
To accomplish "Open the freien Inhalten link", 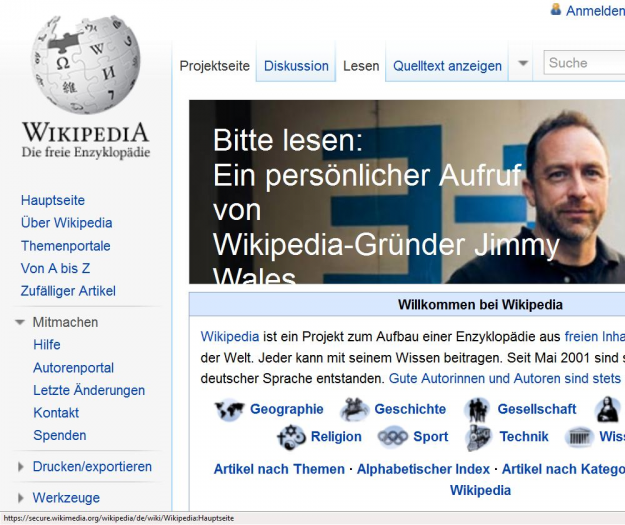I will (595, 337).
